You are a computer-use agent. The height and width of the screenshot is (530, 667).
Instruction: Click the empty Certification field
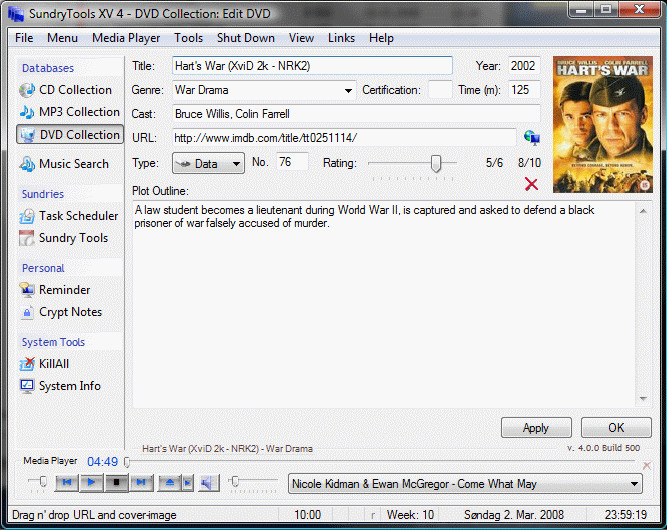pos(440,90)
